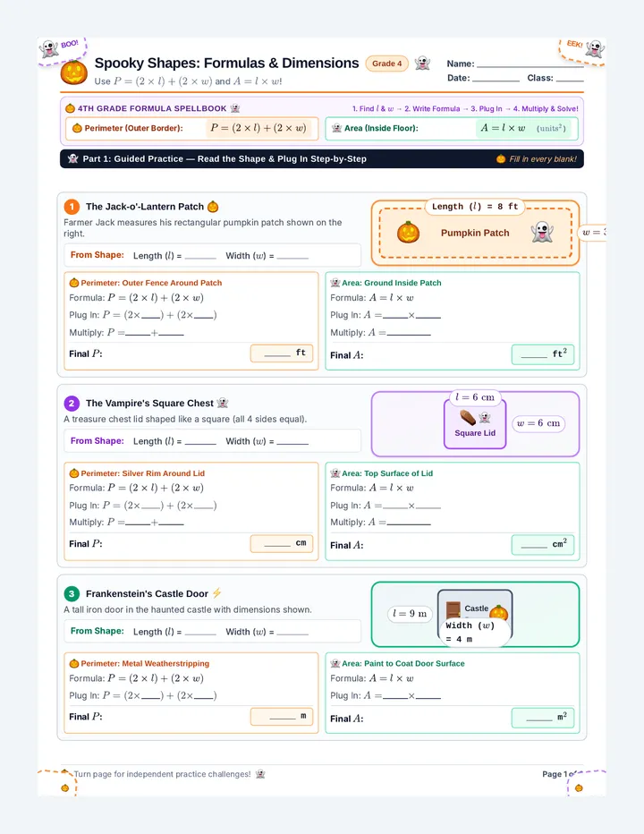Click pumpkin beside Outer Fence Around Patch

pyautogui.click(x=74, y=283)
